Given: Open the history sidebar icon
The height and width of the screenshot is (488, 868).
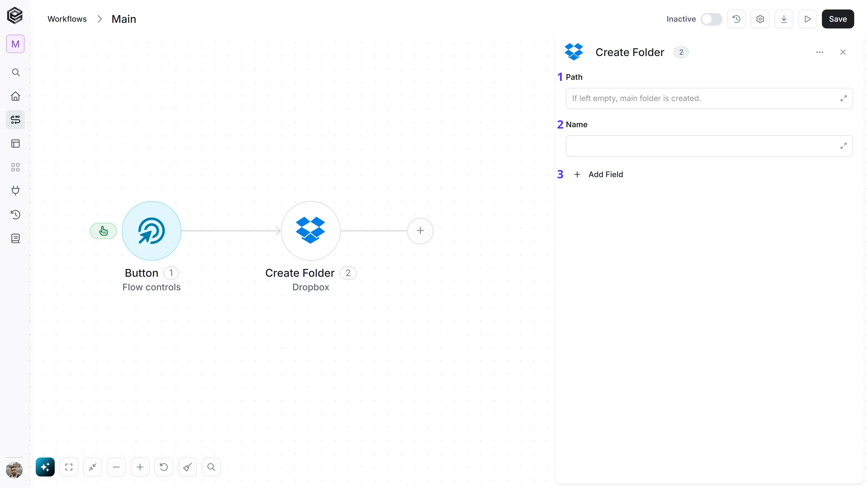Looking at the screenshot, I should pyautogui.click(x=16, y=215).
